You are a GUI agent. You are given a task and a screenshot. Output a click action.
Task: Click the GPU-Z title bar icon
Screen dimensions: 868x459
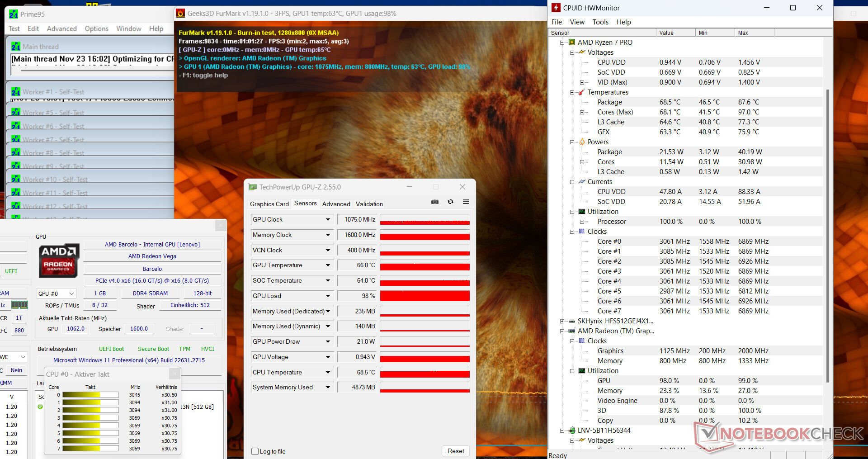pyautogui.click(x=252, y=187)
